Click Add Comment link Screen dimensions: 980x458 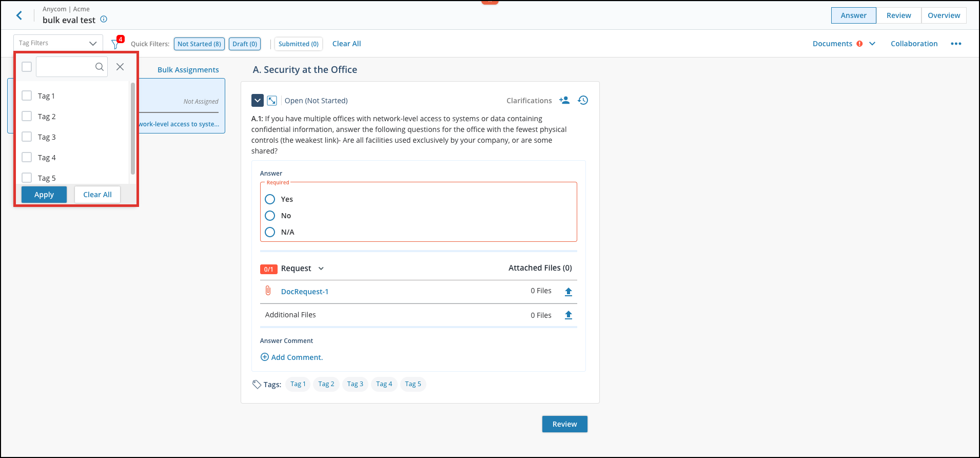(297, 357)
